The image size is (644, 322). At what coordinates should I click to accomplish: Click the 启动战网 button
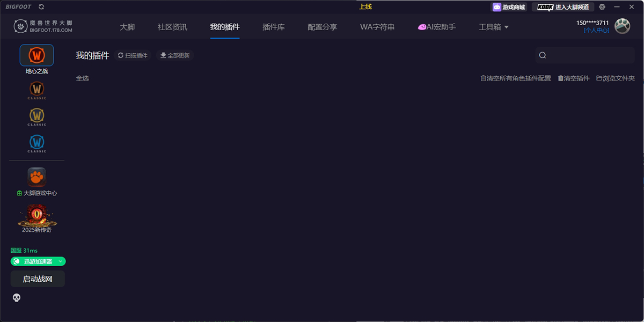pyautogui.click(x=38, y=279)
